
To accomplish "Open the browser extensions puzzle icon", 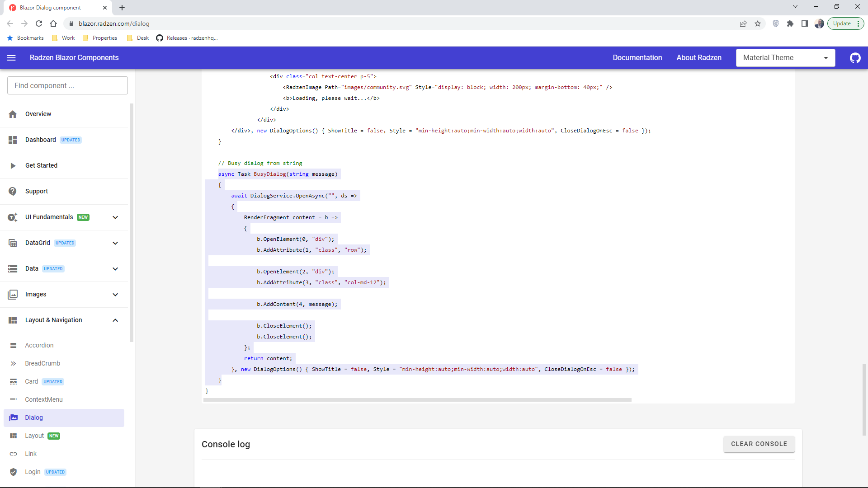I will [790, 23].
